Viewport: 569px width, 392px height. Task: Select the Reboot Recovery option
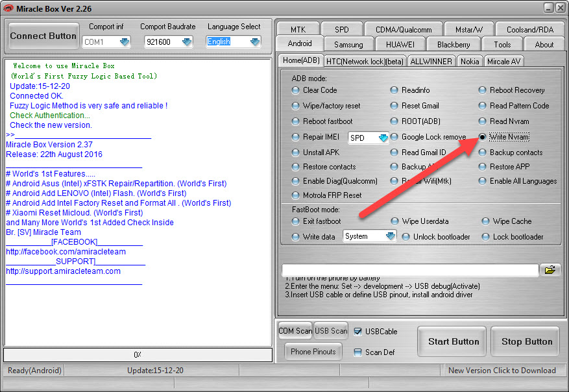482,90
